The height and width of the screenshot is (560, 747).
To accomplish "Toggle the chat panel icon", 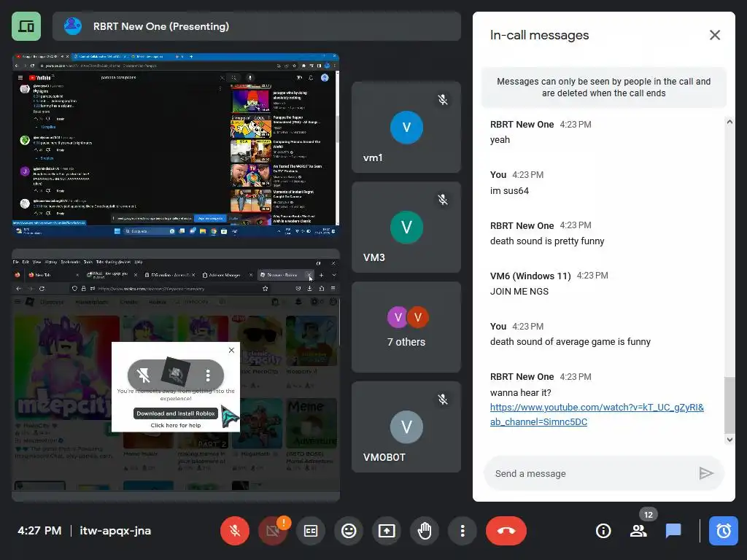I will (673, 531).
